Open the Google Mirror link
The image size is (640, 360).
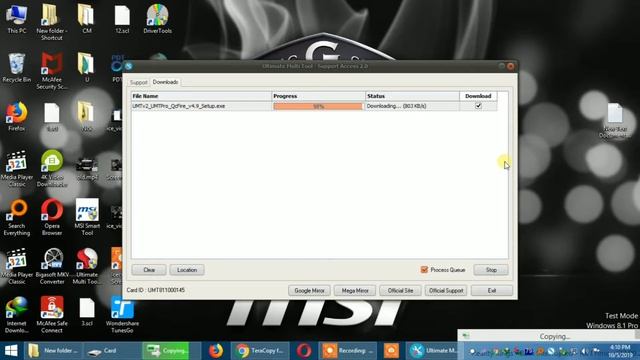[309, 291]
